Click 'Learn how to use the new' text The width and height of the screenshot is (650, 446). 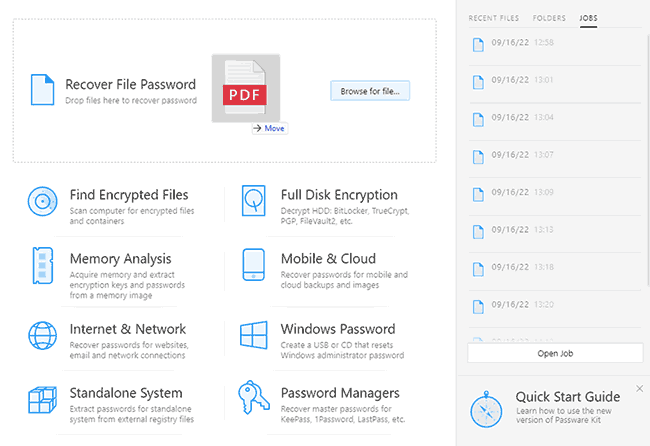(x=564, y=411)
